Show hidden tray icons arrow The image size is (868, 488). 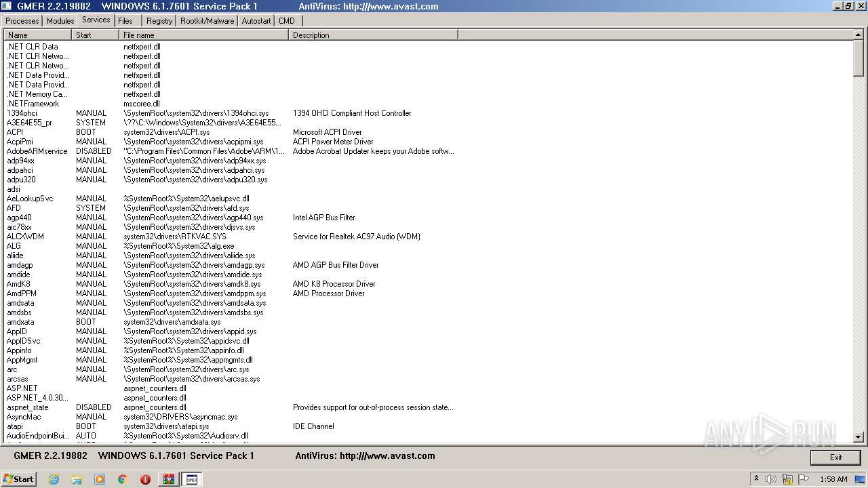pyautogui.click(x=756, y=479)
